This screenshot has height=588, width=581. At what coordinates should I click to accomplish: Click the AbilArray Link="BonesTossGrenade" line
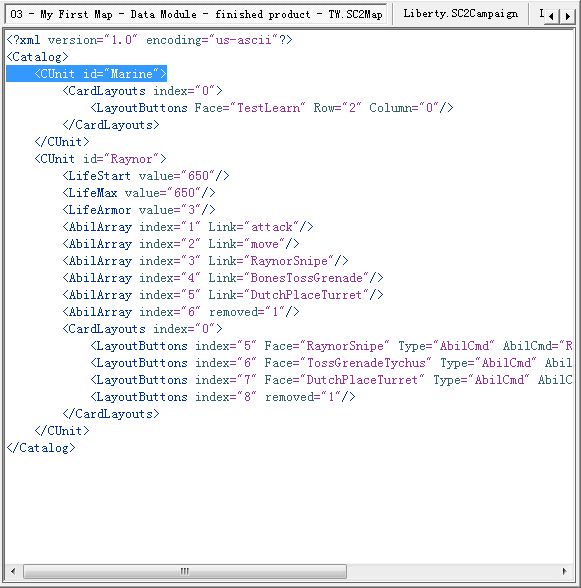[x=223, y=278]
